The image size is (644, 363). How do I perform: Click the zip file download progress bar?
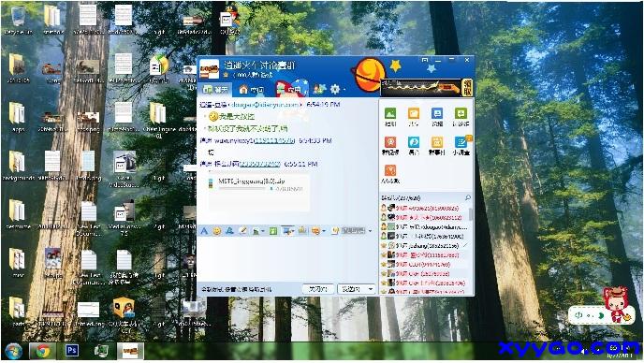pyautogui.click(x=242, y=188)
